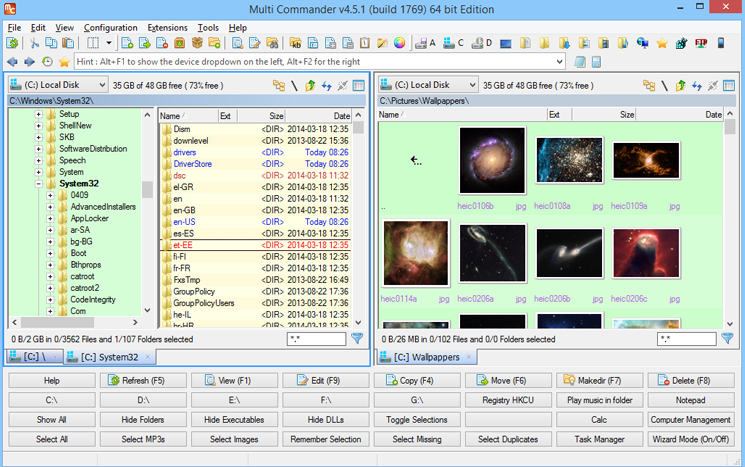Open left panel drive dropdown (C:) Local Disk
Image resolution: width=745 pixels, height=467 pixels.
click(58, 85)
